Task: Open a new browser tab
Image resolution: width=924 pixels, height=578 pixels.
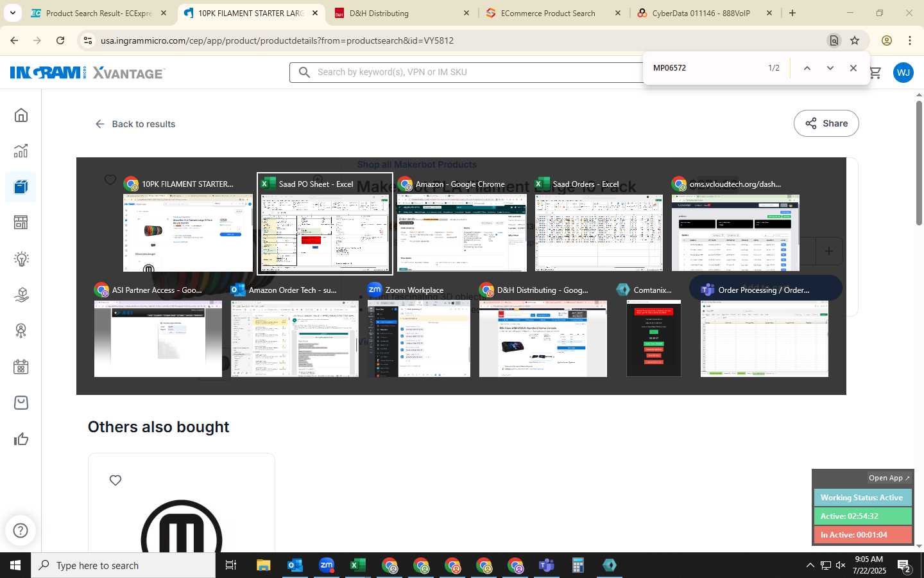Action: pyautogui.click(x=792, y=13)
